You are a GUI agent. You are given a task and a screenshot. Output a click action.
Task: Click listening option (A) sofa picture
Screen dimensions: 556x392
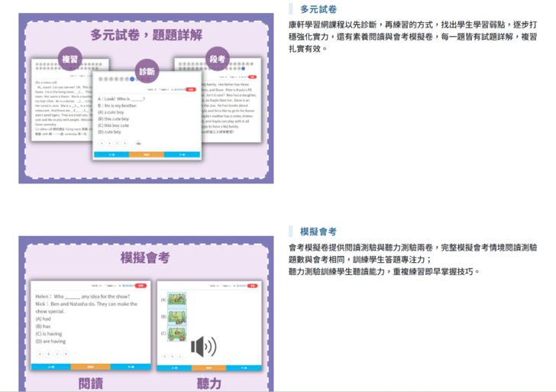(176, 300)
